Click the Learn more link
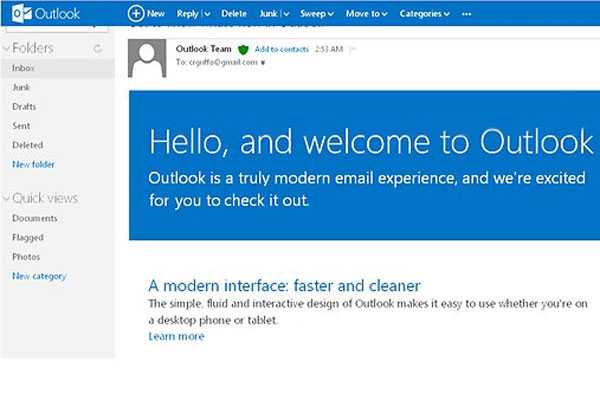The width and height of the screenshot is (600, 400). (176, 336)
